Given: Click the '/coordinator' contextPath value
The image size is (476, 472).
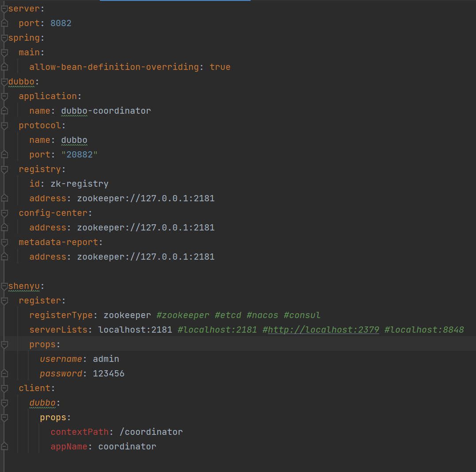Looking at the screenshot, I should (x=151, y=432).
